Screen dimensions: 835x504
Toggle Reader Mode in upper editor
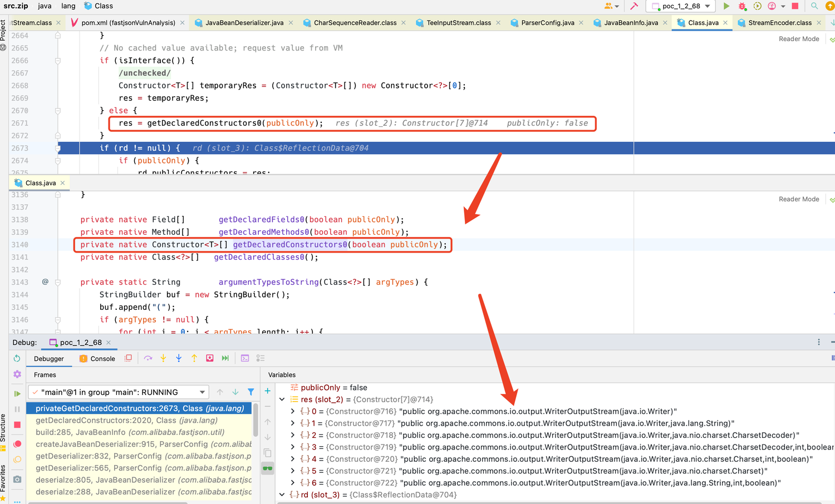(x=799, y=39)
